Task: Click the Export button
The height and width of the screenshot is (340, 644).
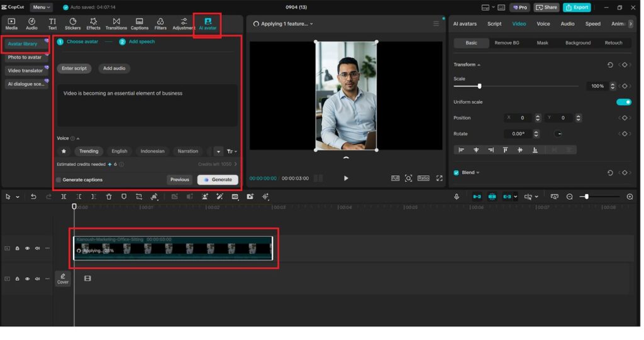Action: 577,8
